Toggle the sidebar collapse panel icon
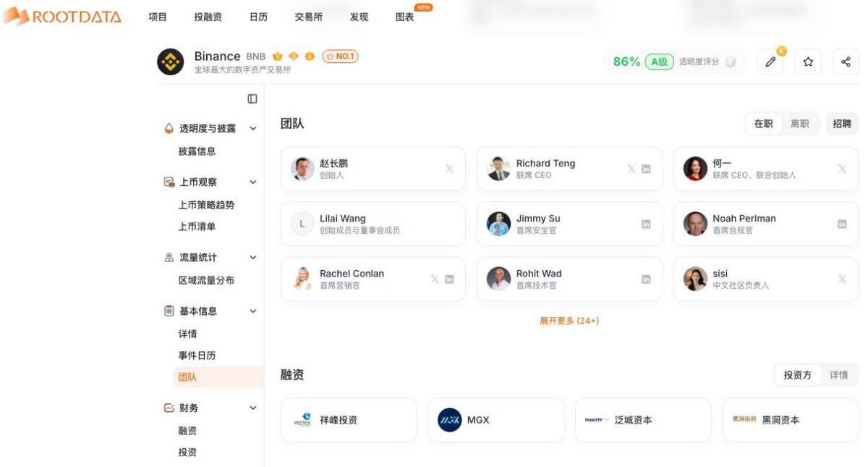Image resolution: width=868 pixels, height=467 pixels. [x=252, y=98]
